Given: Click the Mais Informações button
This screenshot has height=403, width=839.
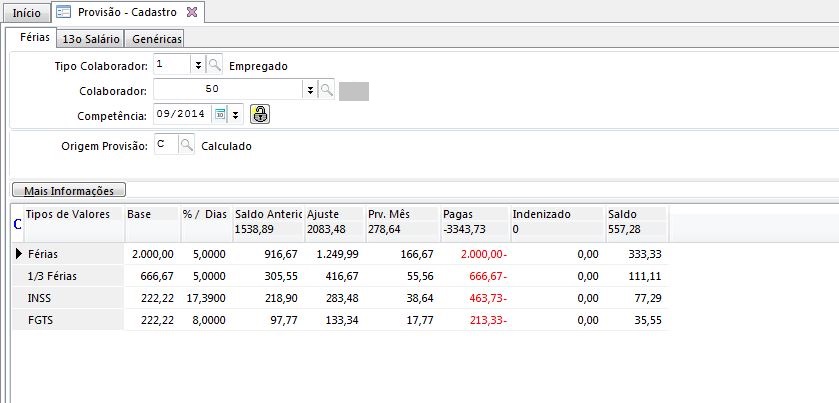Looking at the screenshot, I should pyautogui.click(x=68, y=190).
